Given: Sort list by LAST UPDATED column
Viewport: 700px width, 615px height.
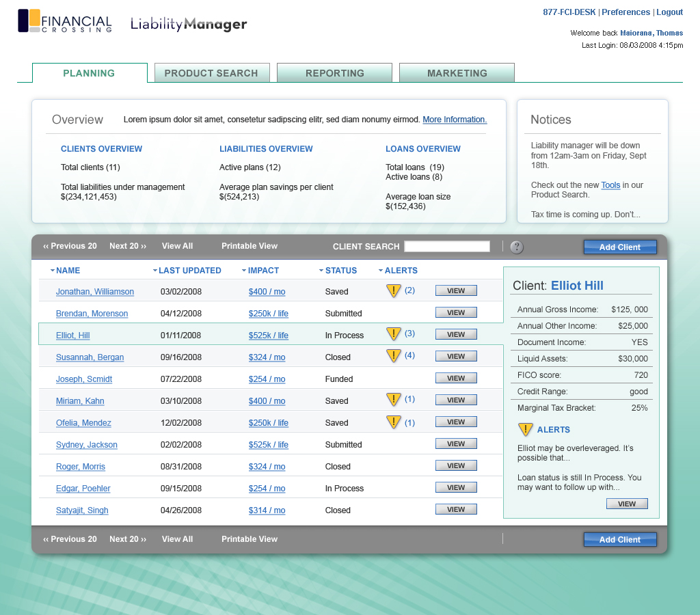Looking at the screenshot, I should tap(155, 271).
